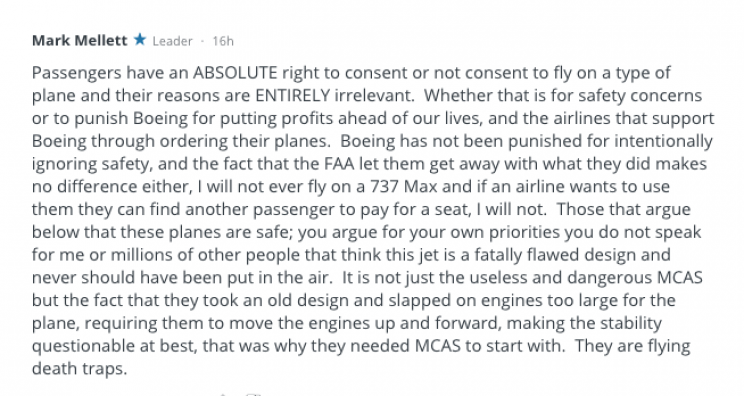Click the word ABSOLUTE in the comment
The image size is (744, 396).
235,73
